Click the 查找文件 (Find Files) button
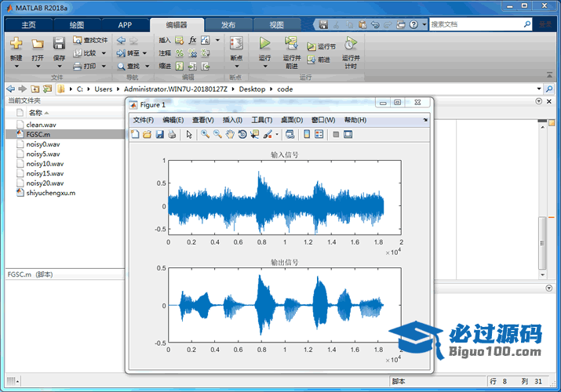The height and width of the screenshot is (392, 561). point(90,40)
